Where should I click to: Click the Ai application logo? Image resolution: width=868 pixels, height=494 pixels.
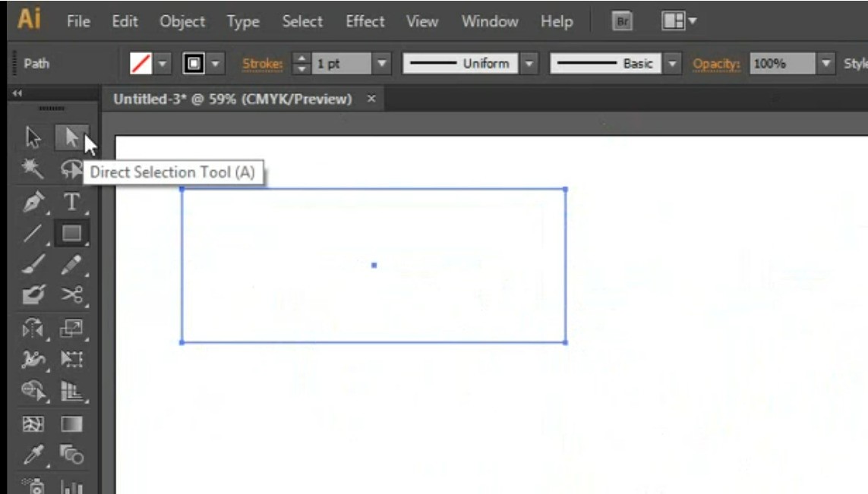tap(29, 20)
